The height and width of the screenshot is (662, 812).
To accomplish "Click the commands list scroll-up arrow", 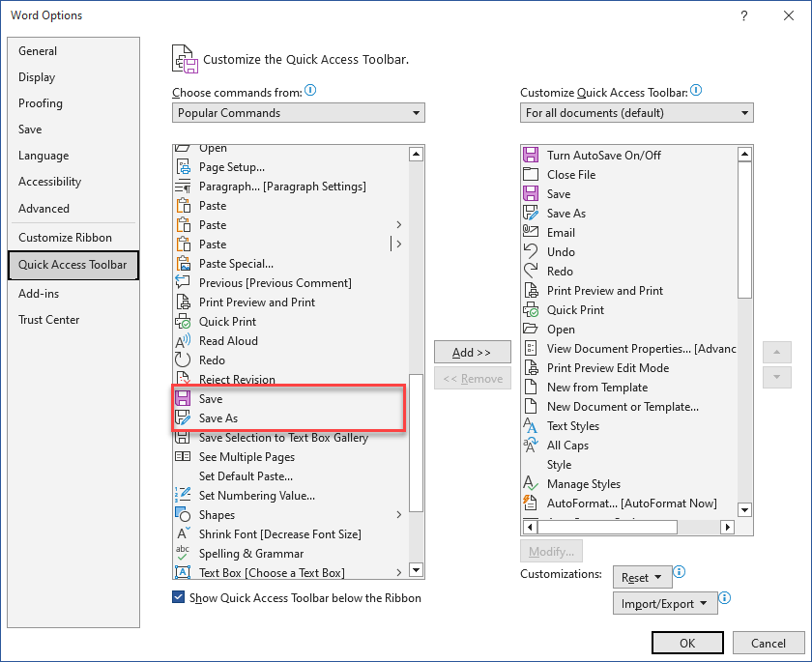I will coord(416,154).
